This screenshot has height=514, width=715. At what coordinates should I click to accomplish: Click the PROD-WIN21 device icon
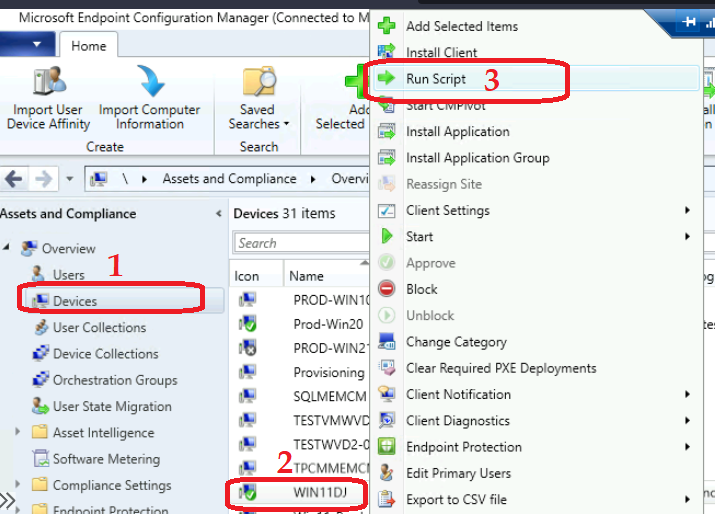(248, 348)
